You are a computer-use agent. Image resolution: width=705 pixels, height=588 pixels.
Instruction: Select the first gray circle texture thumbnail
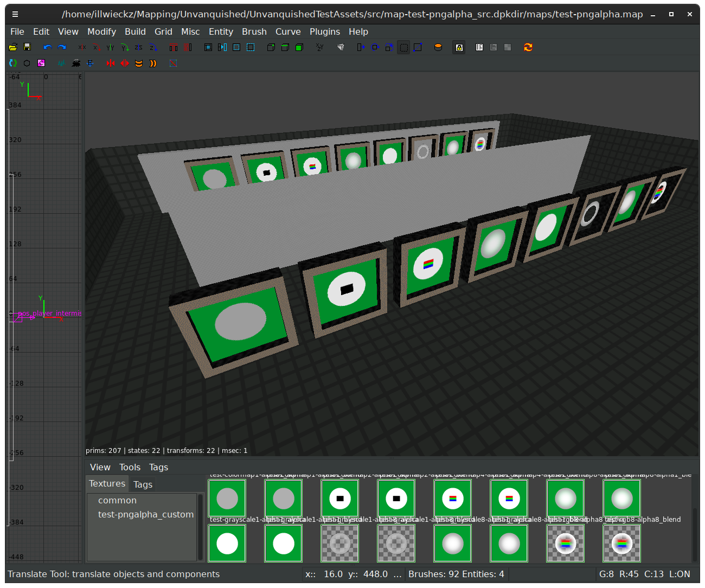click(x=227, y=498)
